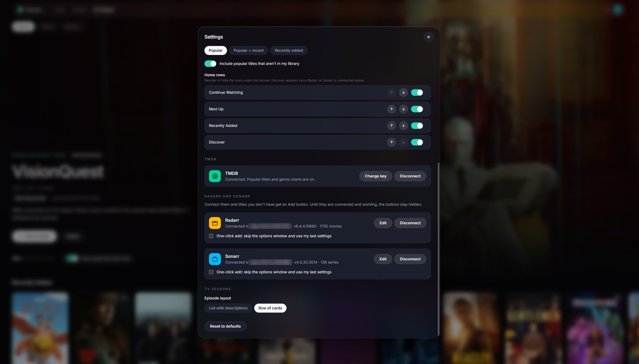Click Discover row down arrow
The width and height of the screenshot is (639, 364).
403,142
